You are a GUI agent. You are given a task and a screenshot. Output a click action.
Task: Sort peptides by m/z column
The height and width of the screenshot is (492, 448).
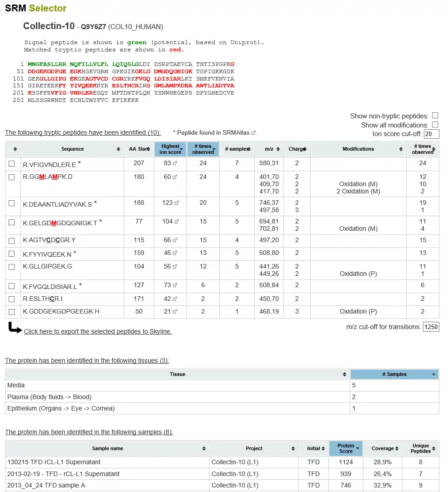(269, 149)
